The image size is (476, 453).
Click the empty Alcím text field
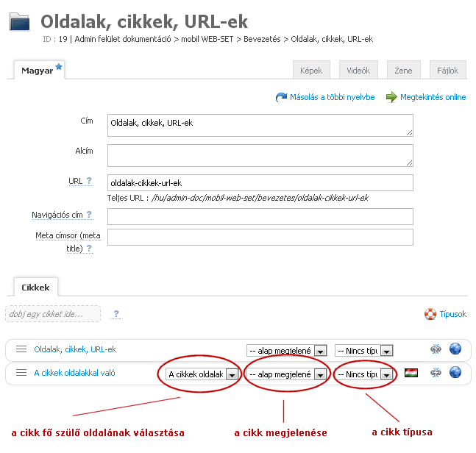tap(260, 155)
